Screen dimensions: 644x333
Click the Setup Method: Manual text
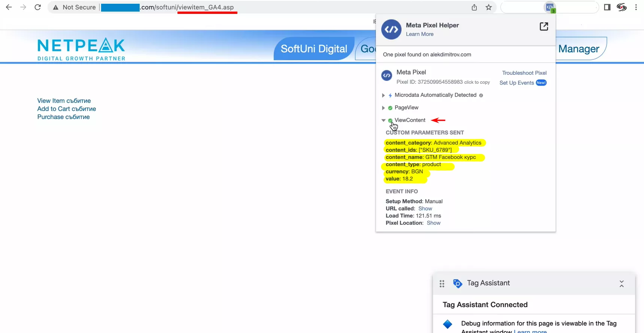tap(414, 201)
